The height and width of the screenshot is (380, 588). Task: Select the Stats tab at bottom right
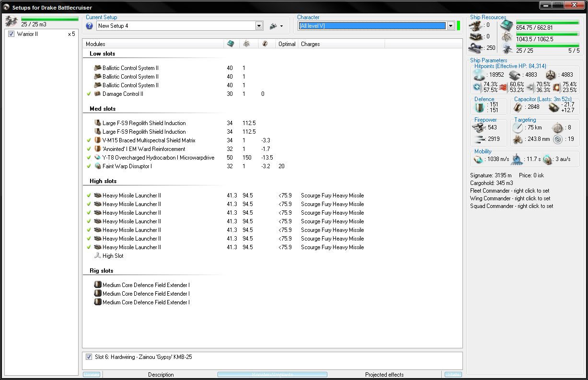pyautogui.click(x=453, y=375)
